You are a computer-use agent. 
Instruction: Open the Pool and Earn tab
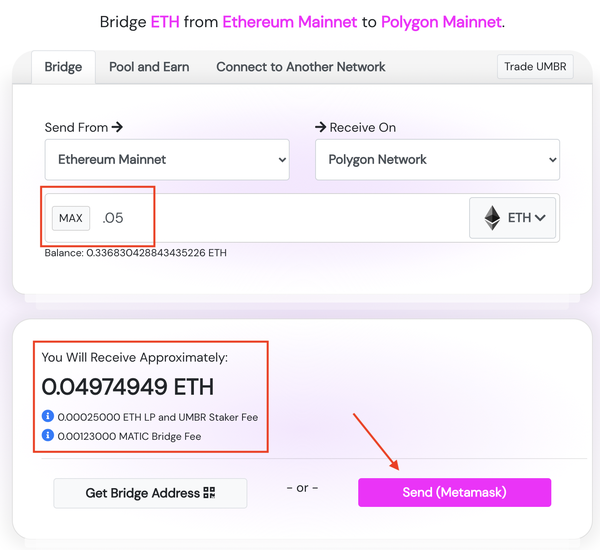pyautogui.click(x=149, y=67)
